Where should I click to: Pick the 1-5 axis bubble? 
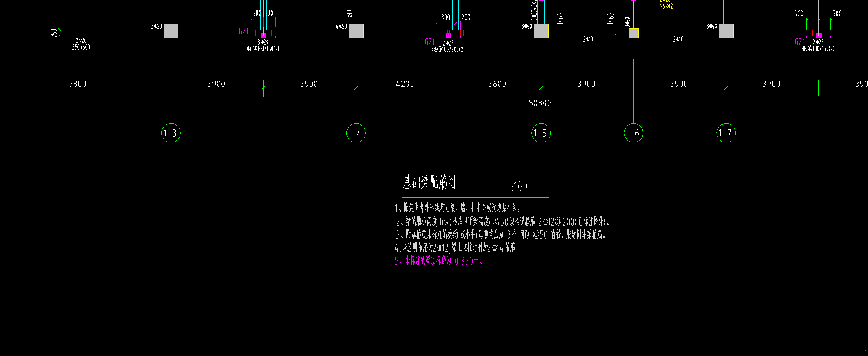point(541,133)
